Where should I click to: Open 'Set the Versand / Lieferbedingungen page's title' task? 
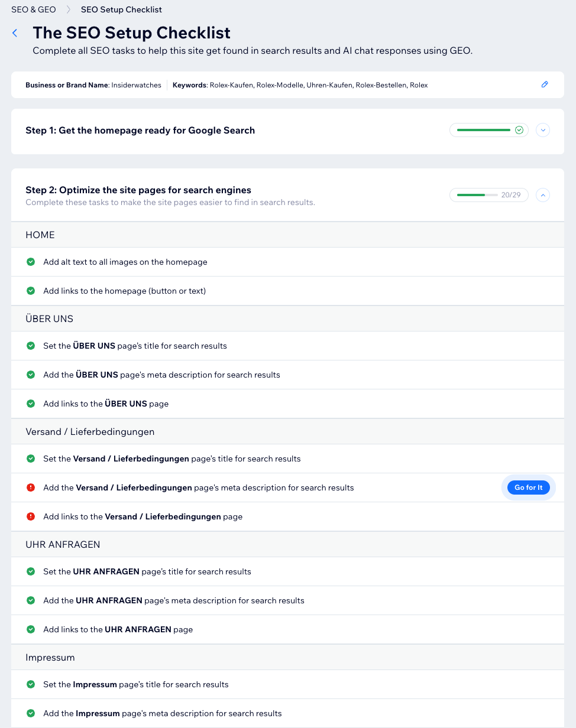coord(172,459)
